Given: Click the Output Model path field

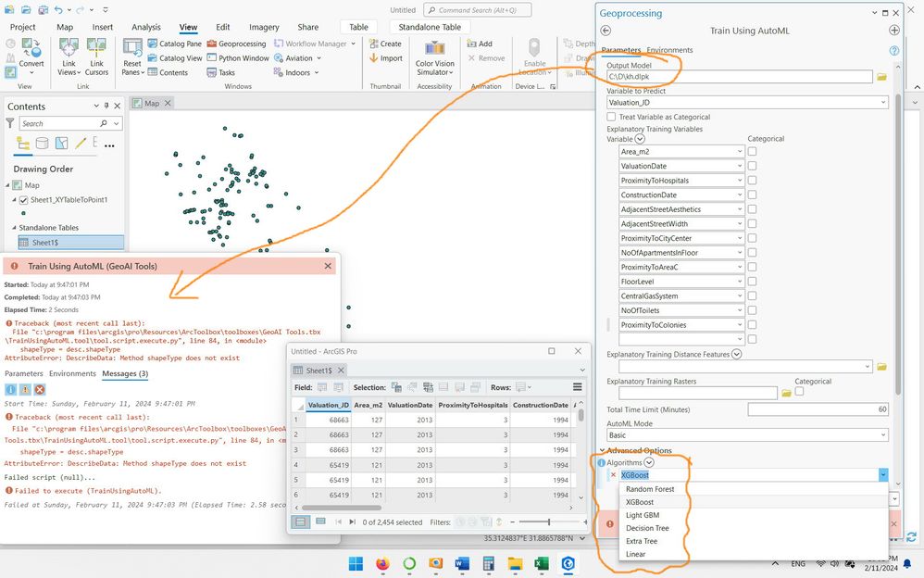Looking at the screenshot, I should click(740, 77).
